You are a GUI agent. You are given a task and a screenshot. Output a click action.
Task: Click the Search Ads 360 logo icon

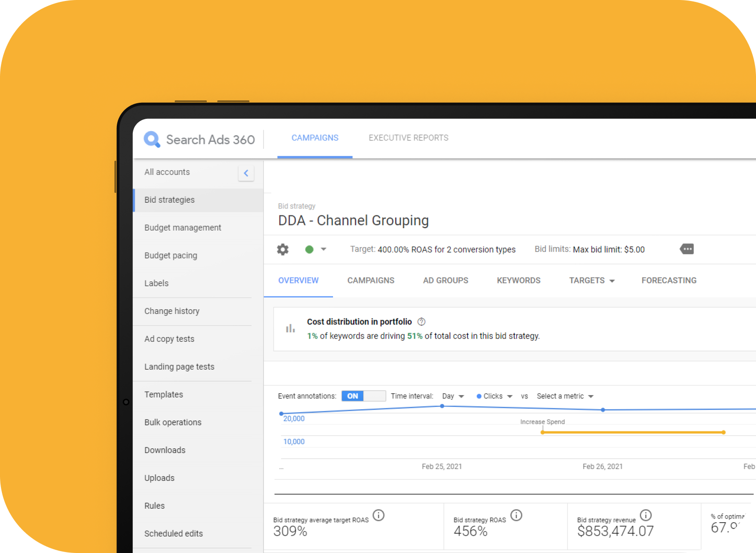152,139
